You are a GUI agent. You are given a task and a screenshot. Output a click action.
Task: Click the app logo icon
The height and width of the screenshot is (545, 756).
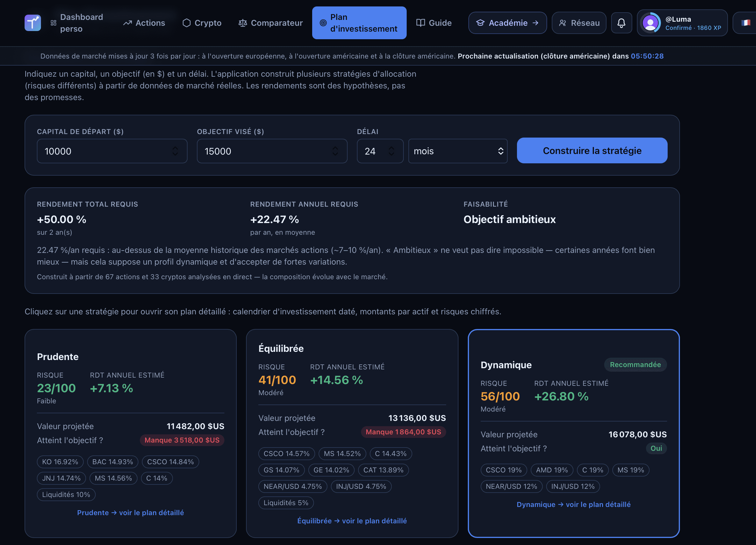(33, 23)
